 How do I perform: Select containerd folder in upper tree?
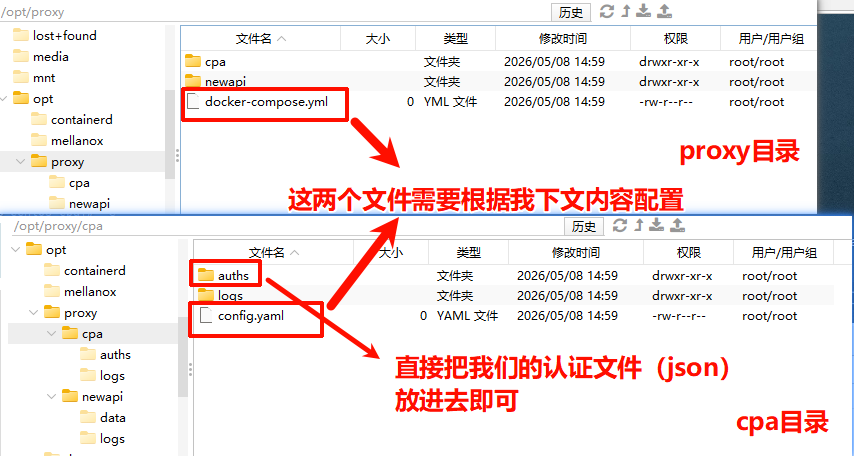click(x=82, y=120)
